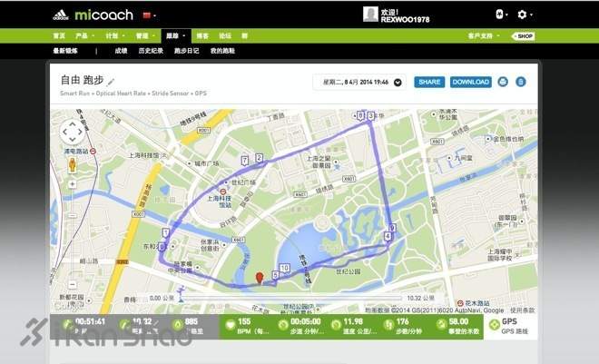Viewport: 599px width, 364px height.
Task: Click the map zoom out minus button
Action: pos(73,284)
